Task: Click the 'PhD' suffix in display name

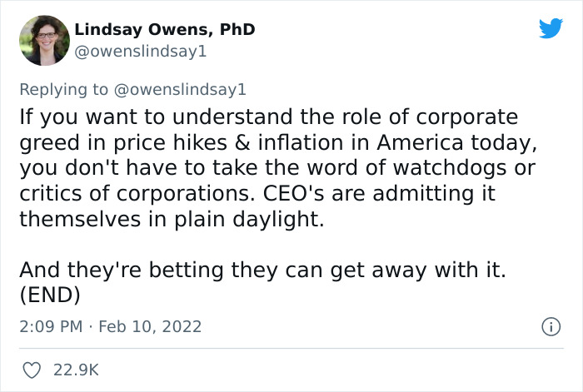Action: click(238, 30)
